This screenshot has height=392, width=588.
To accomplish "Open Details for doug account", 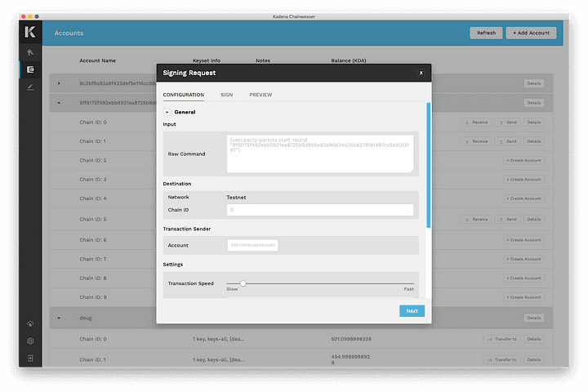I will click(533, 318).
